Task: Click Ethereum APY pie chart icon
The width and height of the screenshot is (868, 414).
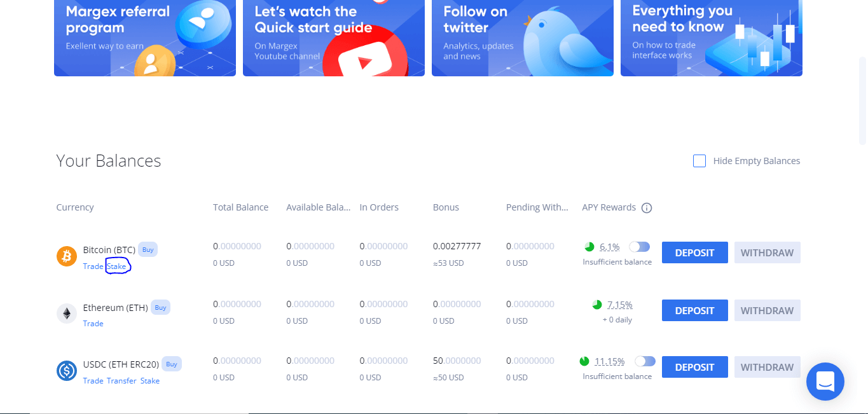Action: pos(596,305)
